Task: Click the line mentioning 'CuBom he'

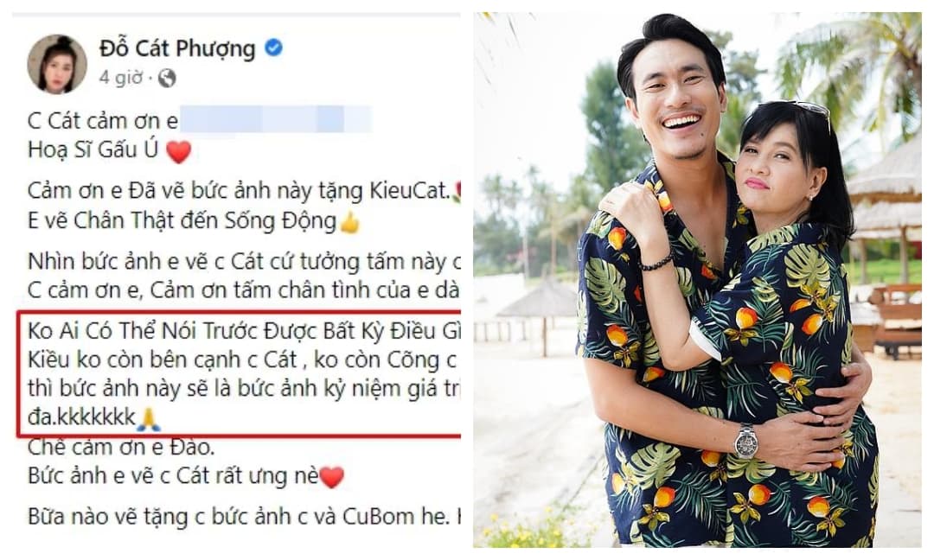Action: (x=244, y=517)
